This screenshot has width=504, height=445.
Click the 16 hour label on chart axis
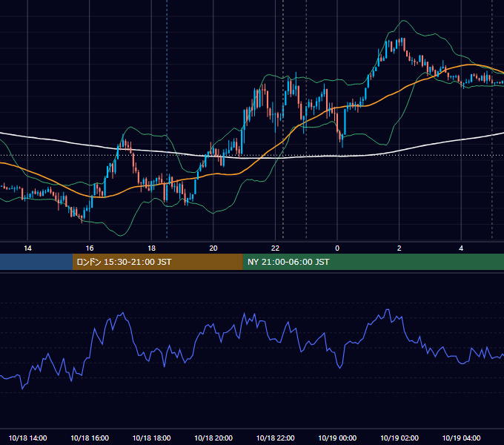coord(90,248)
